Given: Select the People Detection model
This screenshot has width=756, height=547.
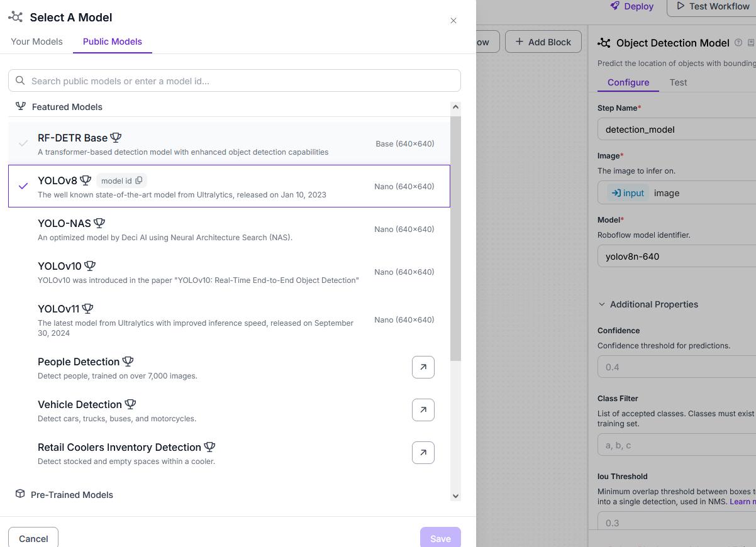Looking at the screenshot, I should [229, 367].
